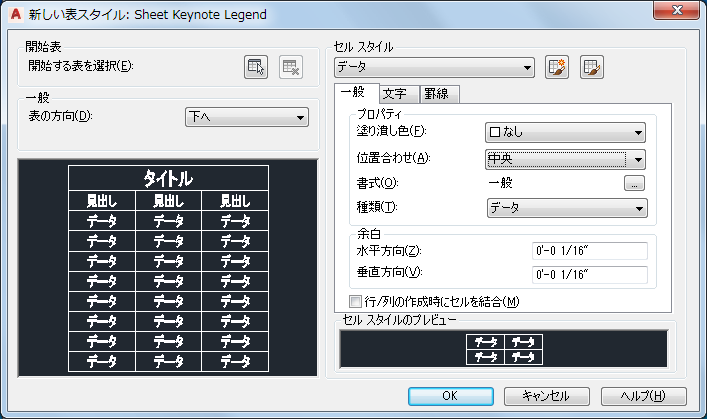Click the OK button
This screenshot has height=419, width=707.
[450, 396]
